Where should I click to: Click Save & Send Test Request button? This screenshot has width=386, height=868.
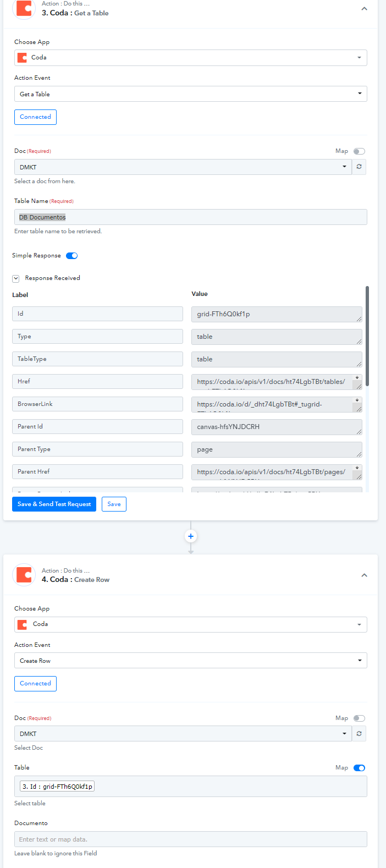pos(54,504)
